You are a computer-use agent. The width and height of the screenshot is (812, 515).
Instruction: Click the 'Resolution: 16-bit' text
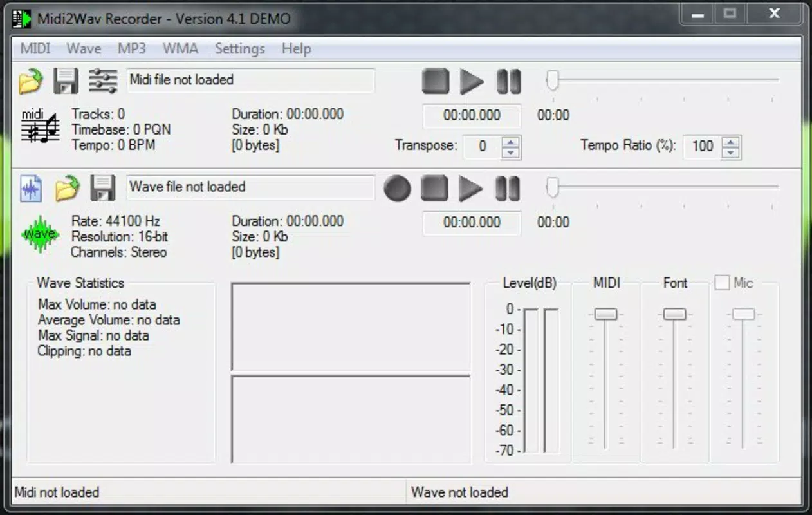tap(120, 237)
